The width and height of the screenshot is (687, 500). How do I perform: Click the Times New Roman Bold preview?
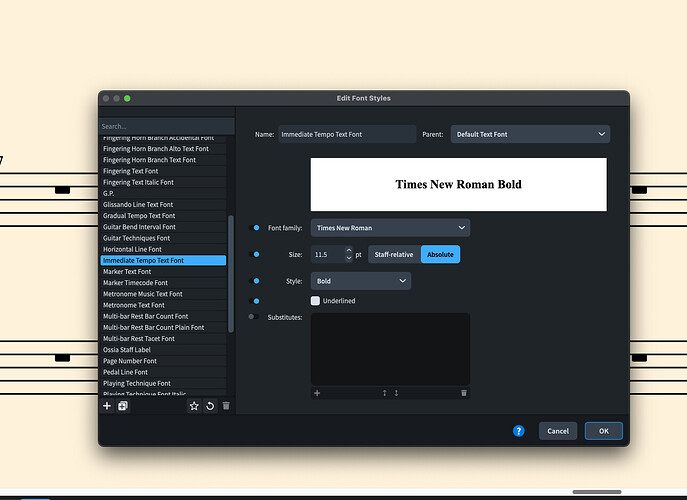pyautogui.click(x=459, y=184)
